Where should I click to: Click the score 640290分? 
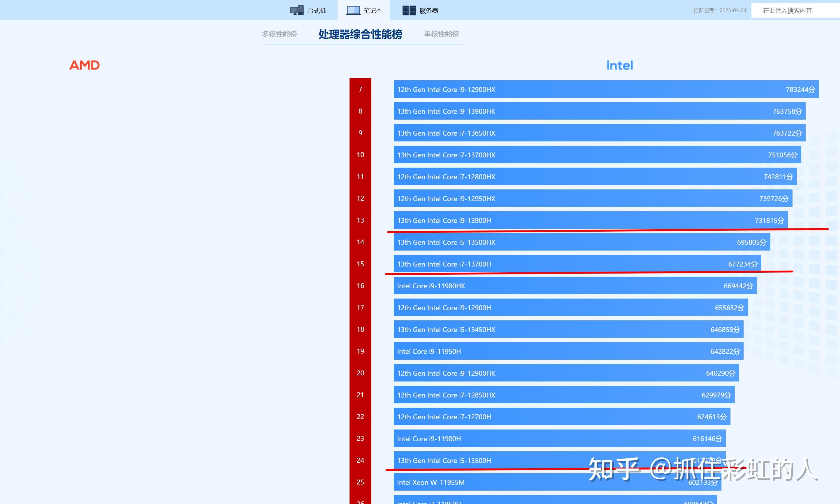click(x=721, y=373)
